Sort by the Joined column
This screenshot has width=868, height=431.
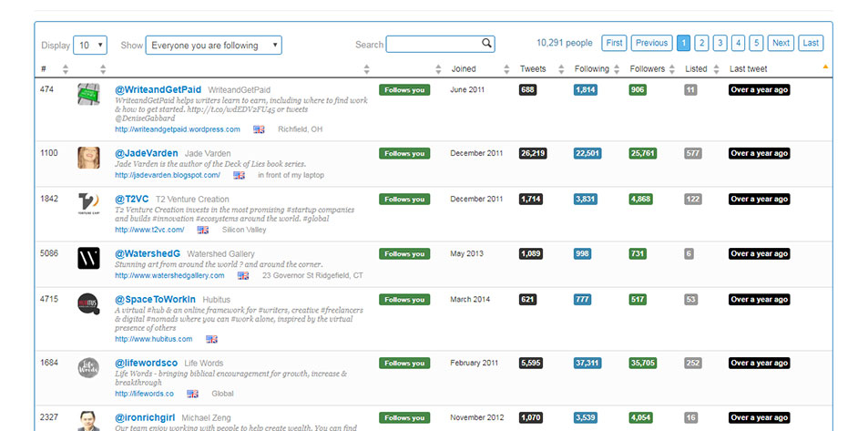[506, 69]
